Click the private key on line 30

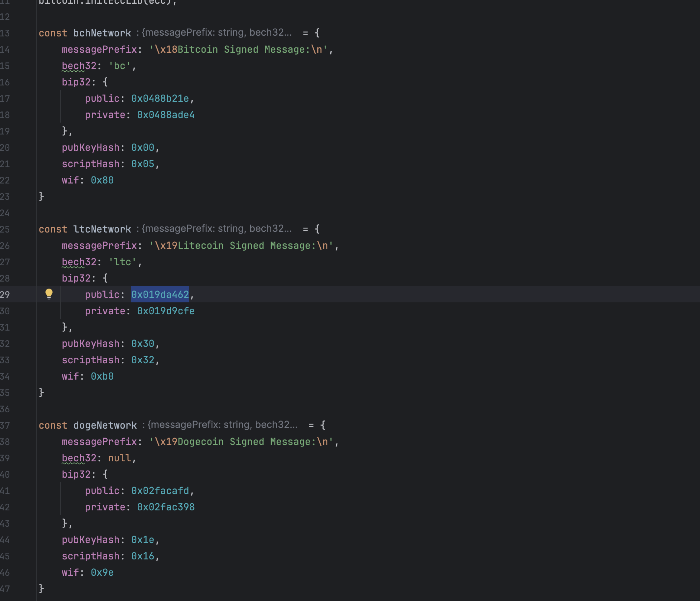(x=105, y=311)
